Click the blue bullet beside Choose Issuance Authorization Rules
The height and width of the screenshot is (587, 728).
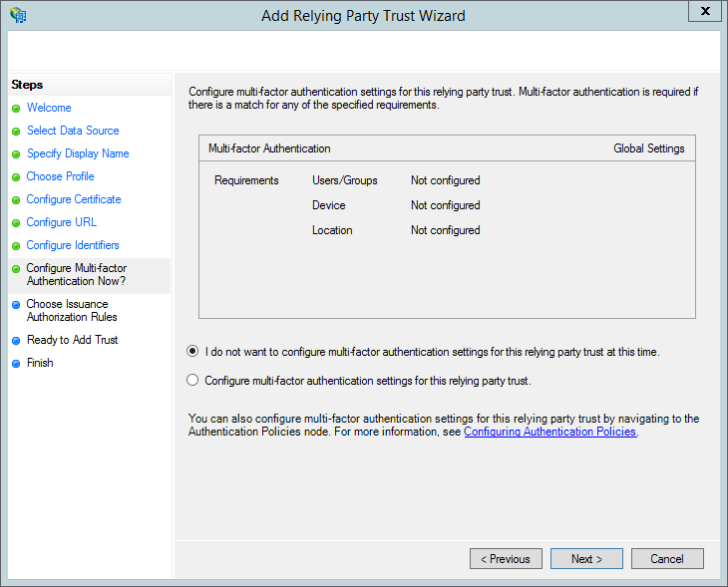[16, 305]
